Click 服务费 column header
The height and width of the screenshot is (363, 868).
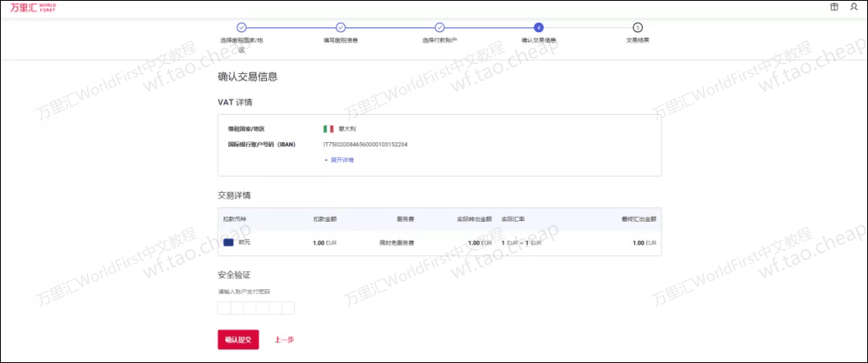point(405,219)
